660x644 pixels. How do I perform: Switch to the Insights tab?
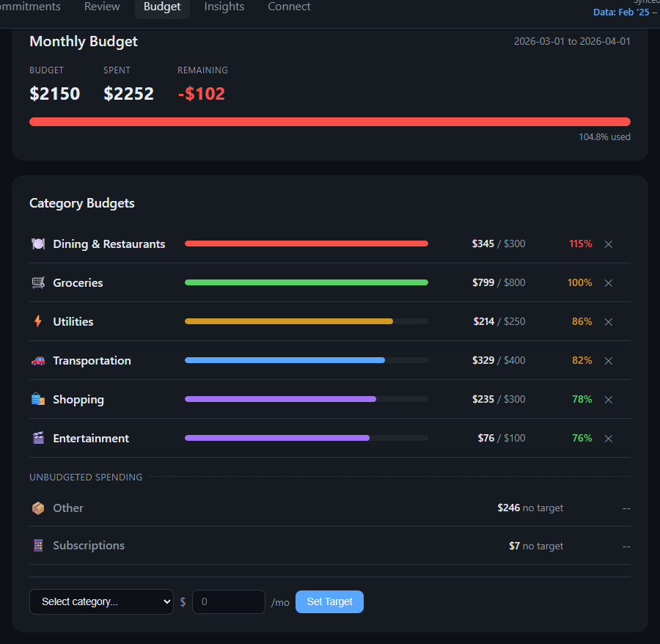coord(224,7)
